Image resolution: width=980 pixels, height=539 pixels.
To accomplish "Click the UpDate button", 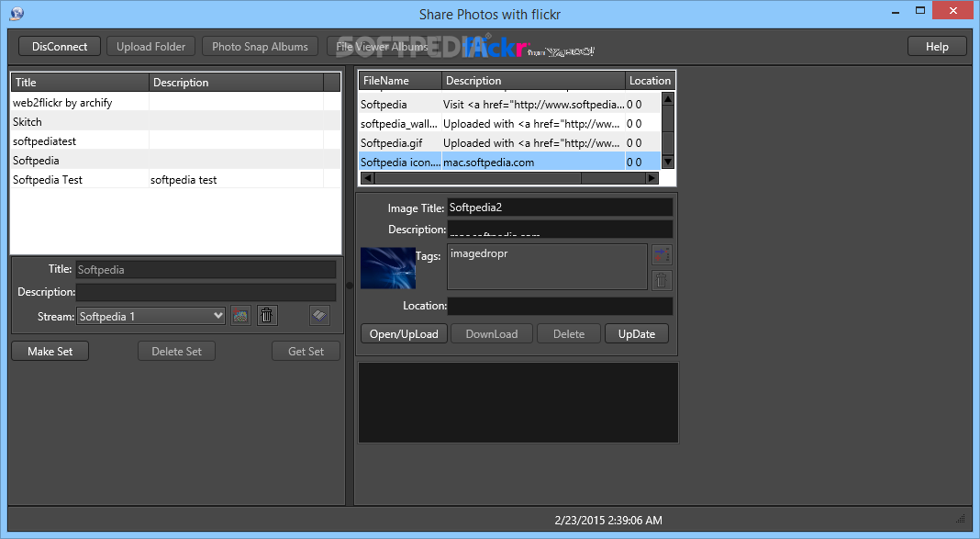I will click(x=636, y=333).
